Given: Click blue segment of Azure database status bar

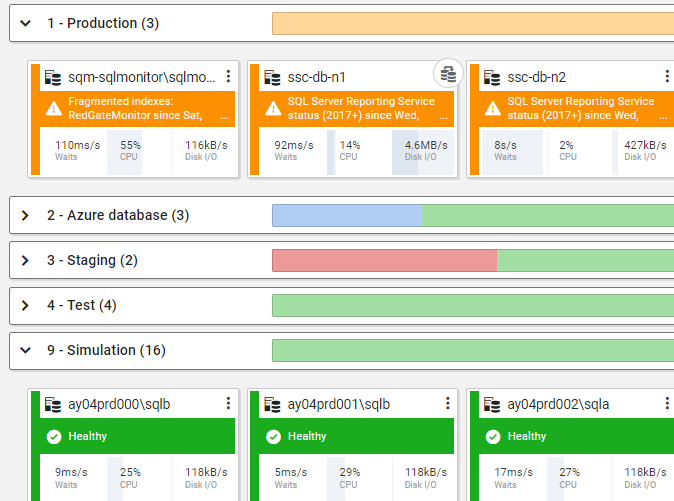Looking at the screenshot, I should coord(346,215).
